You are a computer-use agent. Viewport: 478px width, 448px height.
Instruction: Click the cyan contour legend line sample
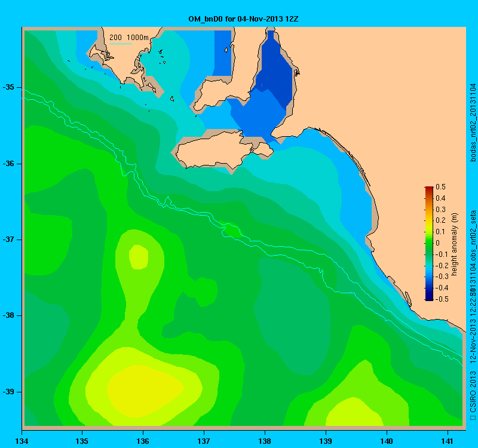tap(121, 44)
